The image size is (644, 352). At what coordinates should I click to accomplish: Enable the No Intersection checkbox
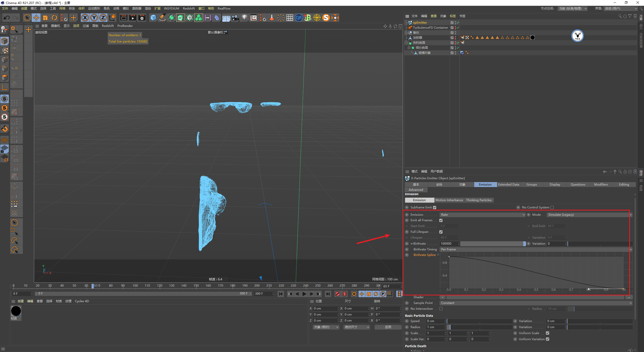[x=441, y=309]
